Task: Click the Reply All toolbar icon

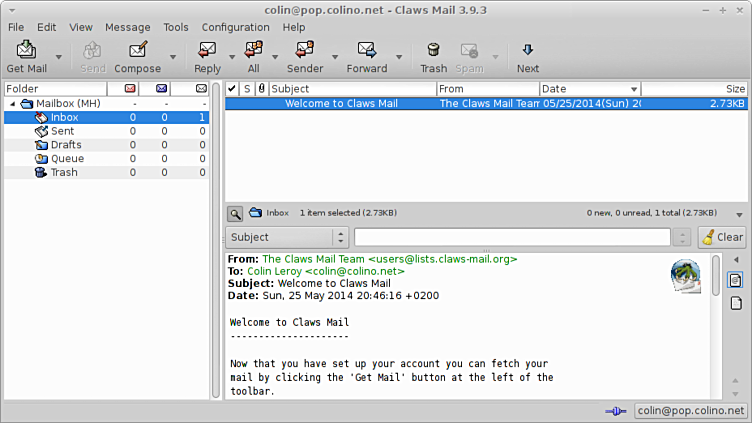Action: 253,50
